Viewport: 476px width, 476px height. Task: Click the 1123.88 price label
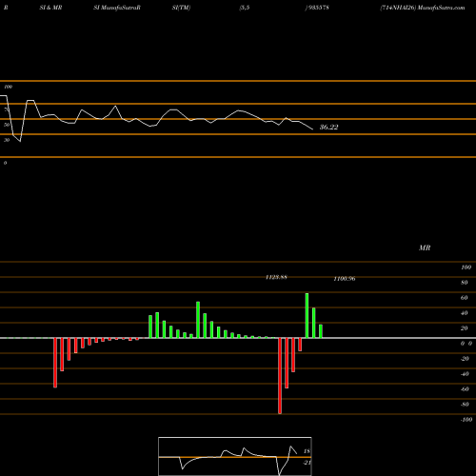pos(276,277)
